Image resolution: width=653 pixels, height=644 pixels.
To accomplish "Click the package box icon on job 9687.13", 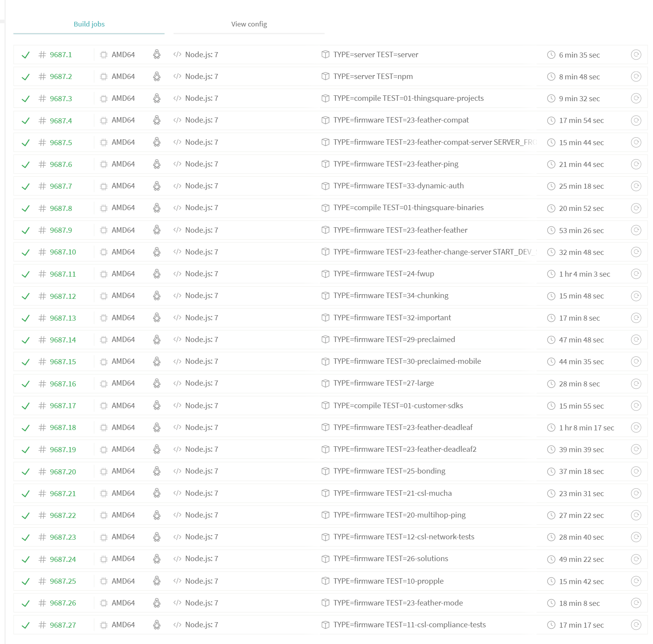I will 325,318.
